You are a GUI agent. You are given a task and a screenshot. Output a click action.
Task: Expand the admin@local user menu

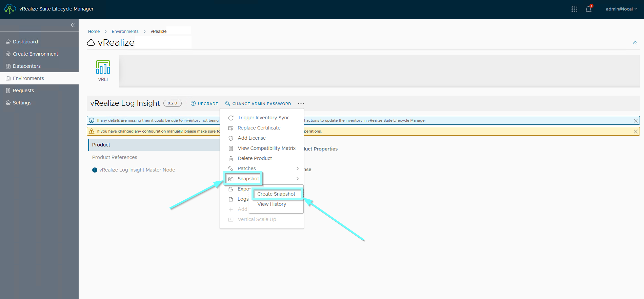(x=621, y=9)
